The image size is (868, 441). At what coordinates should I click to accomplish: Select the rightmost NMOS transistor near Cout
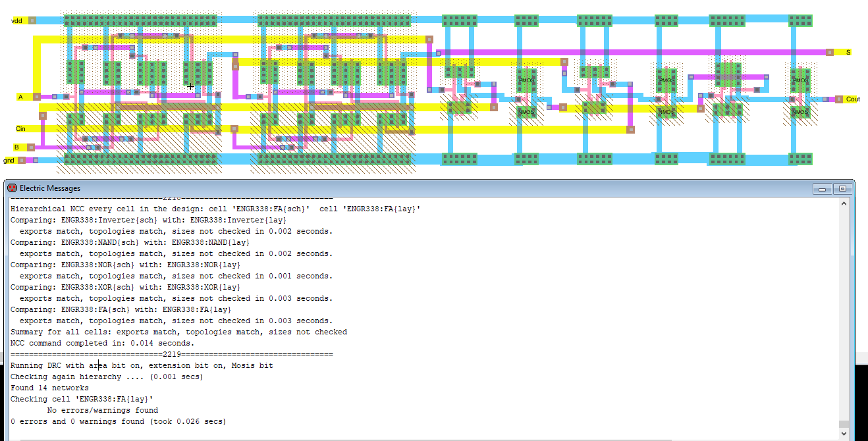tap(800, 112)
